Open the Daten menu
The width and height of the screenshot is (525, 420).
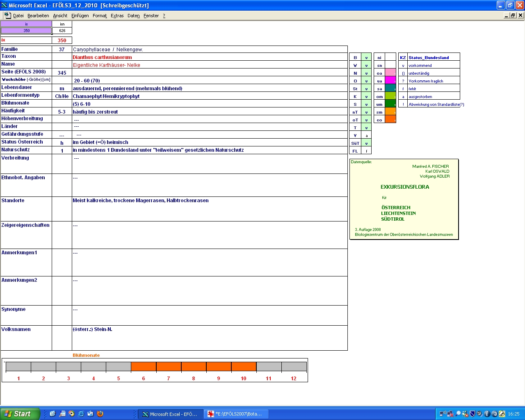coord(133,16)
